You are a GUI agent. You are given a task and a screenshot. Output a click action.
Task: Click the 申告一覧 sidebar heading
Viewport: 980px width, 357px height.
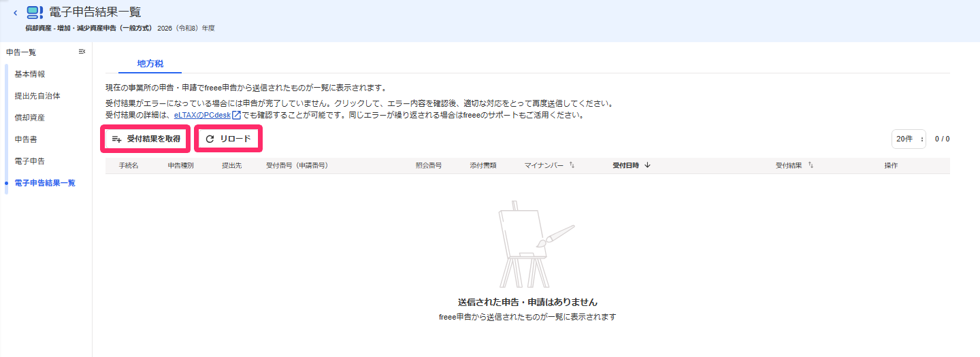(x=21, y=52)
